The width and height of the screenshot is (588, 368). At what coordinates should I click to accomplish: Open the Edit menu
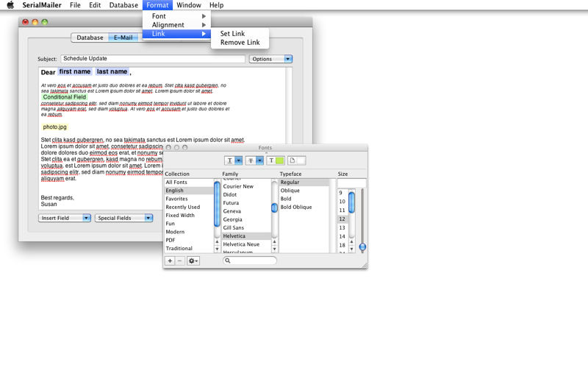pos(95,5)
